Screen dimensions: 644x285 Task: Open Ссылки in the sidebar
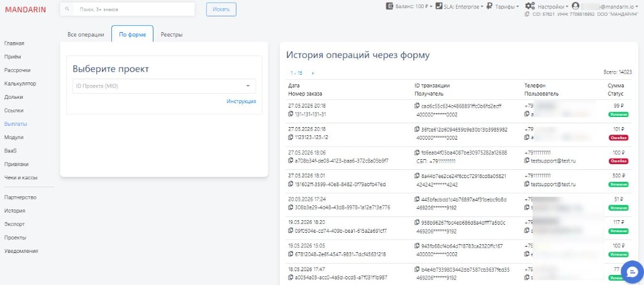[14, 111]
